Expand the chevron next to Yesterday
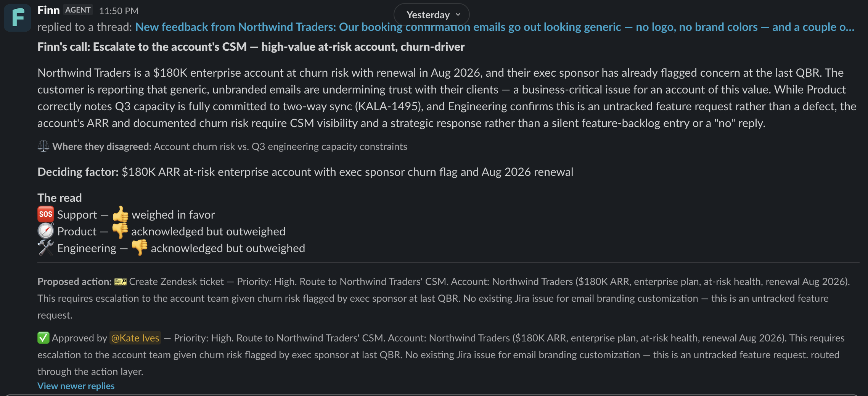This screenshot has width=868, height=396. coord(458,15)
